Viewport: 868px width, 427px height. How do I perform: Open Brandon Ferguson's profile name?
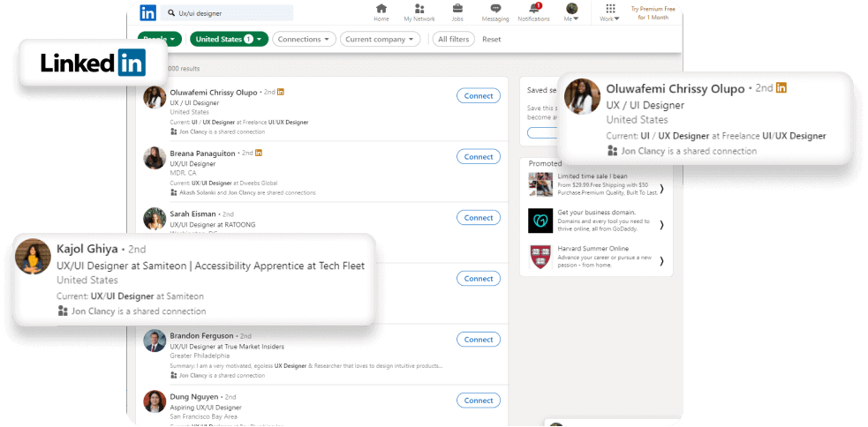202,336
